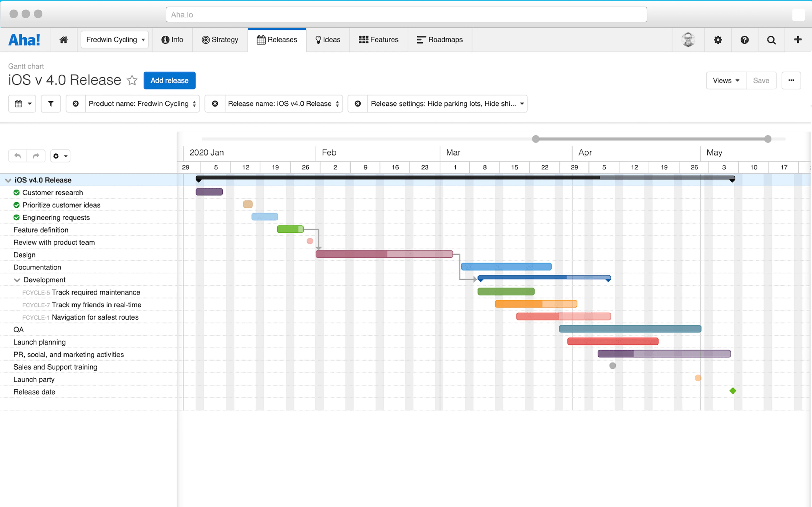Open the search magnifier icon
Viewport: 812px width, 507px height.
(771, 40)
